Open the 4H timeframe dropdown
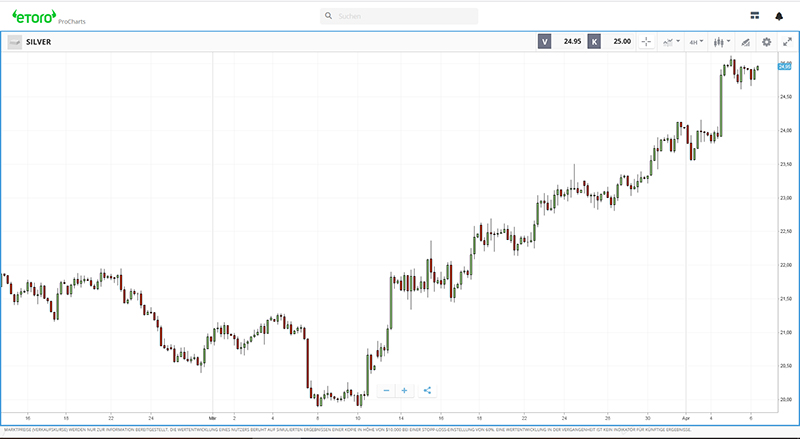 pos(696,42)
